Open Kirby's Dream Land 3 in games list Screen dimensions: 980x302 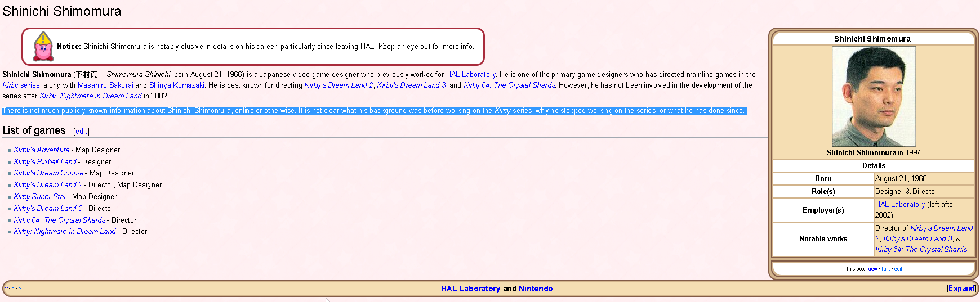click(x=48, y=208)
